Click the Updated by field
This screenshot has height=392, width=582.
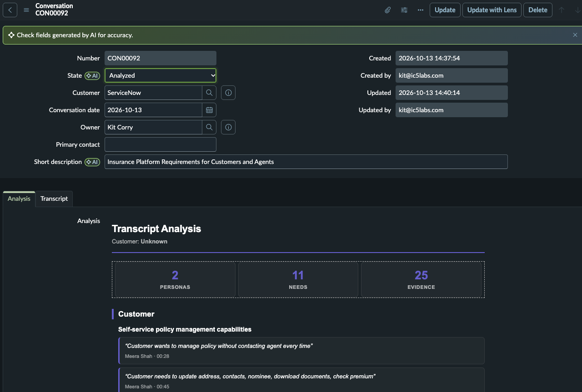tap(452, 110)
